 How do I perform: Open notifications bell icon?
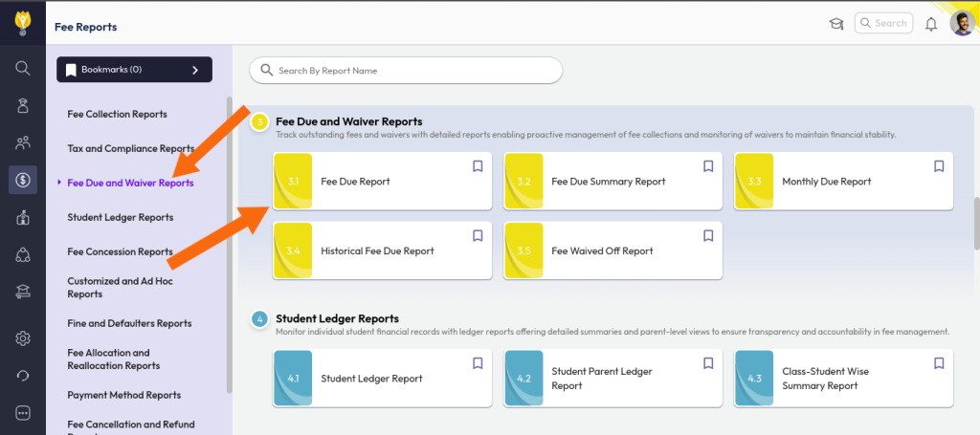point(930,24)
